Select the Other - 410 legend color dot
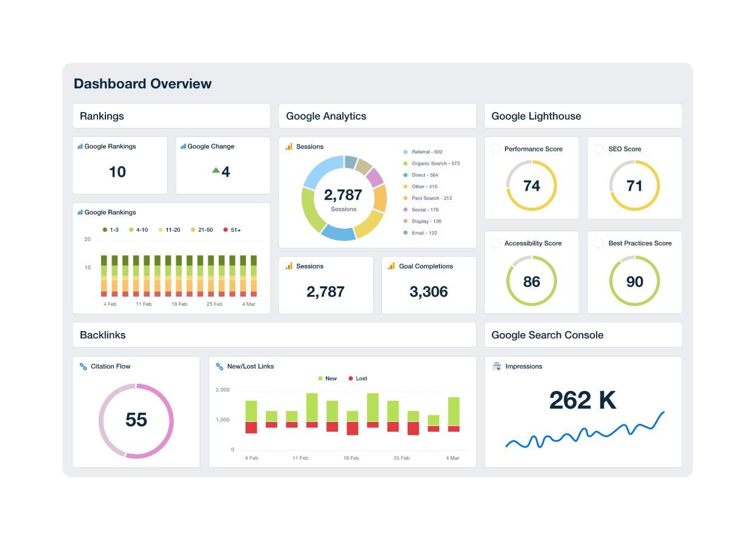The image size is (756, 540). (x=405, y=186)
